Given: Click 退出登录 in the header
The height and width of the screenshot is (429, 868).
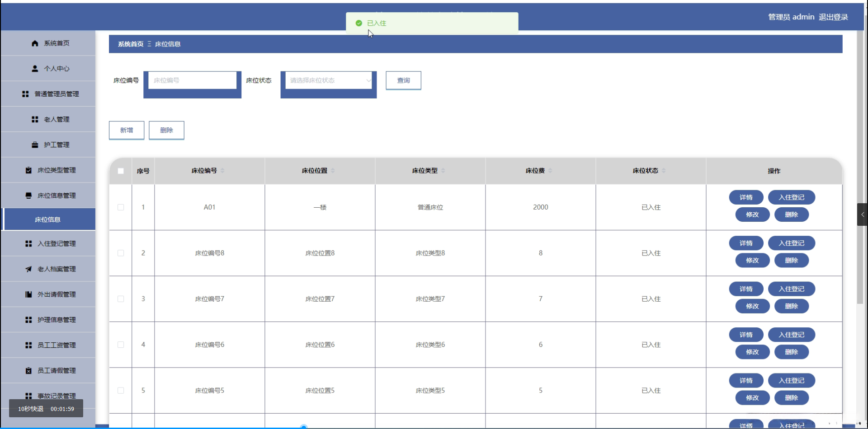Looking at the screenshot, I should click(833, 17).
